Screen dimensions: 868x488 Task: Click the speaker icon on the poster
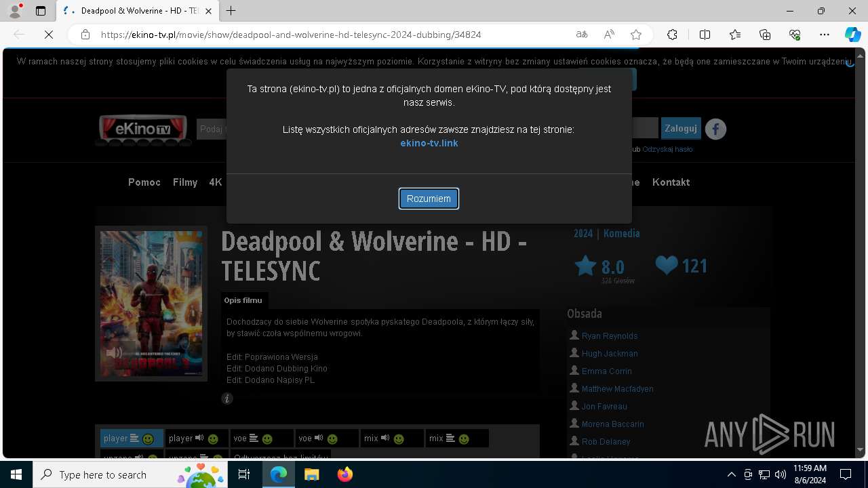click(115, 352)
